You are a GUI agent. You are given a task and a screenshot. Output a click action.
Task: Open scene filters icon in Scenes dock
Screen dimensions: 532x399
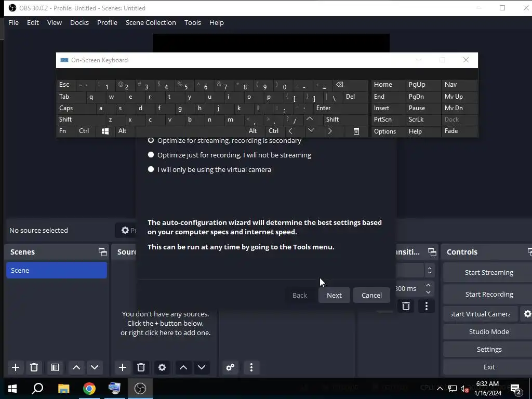pyautogui.click(x=55, y=367)
